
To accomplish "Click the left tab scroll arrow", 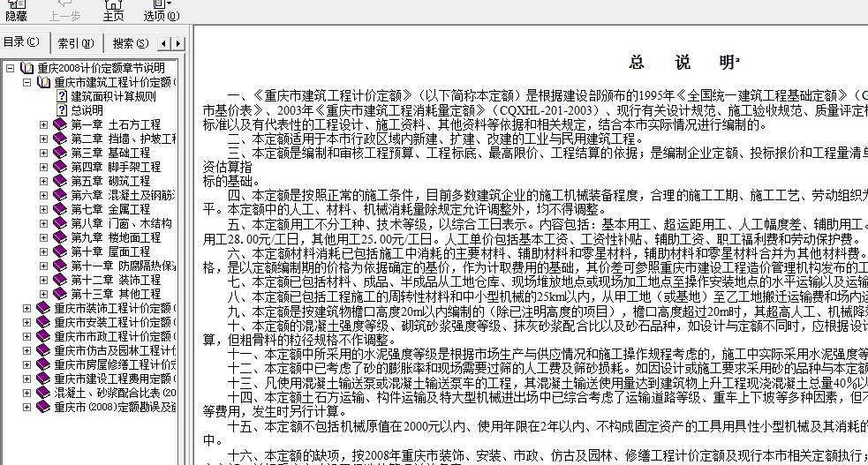I will (x=164, y=44).
